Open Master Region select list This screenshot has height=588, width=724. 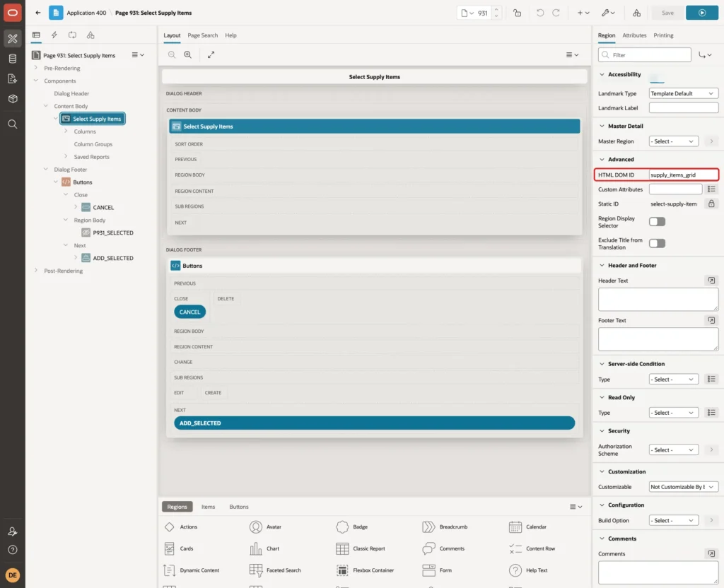pyautogui.click(x=674, y=141)
